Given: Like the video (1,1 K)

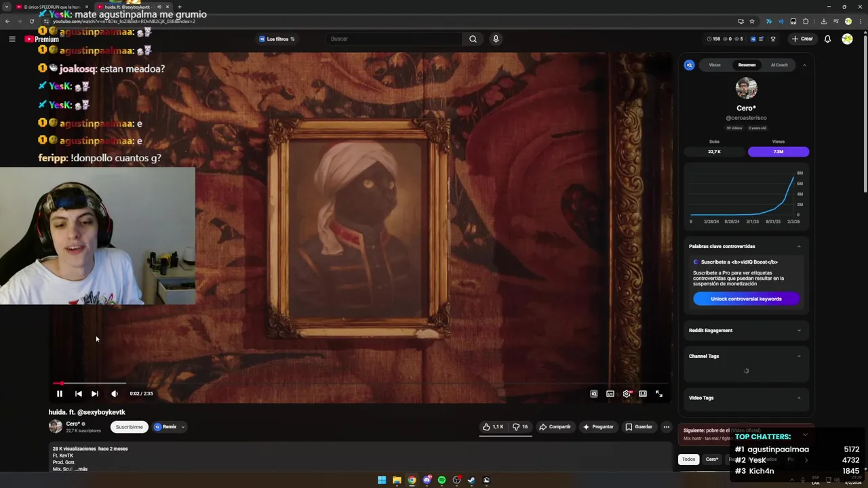Looking at the screenshot, I should [x=492, y=427].
